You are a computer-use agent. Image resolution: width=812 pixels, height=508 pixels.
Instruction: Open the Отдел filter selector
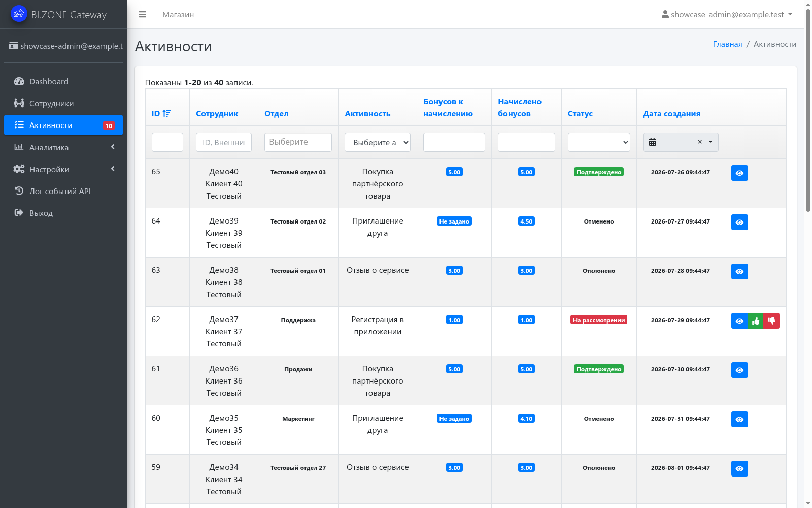tap(298, 142)
